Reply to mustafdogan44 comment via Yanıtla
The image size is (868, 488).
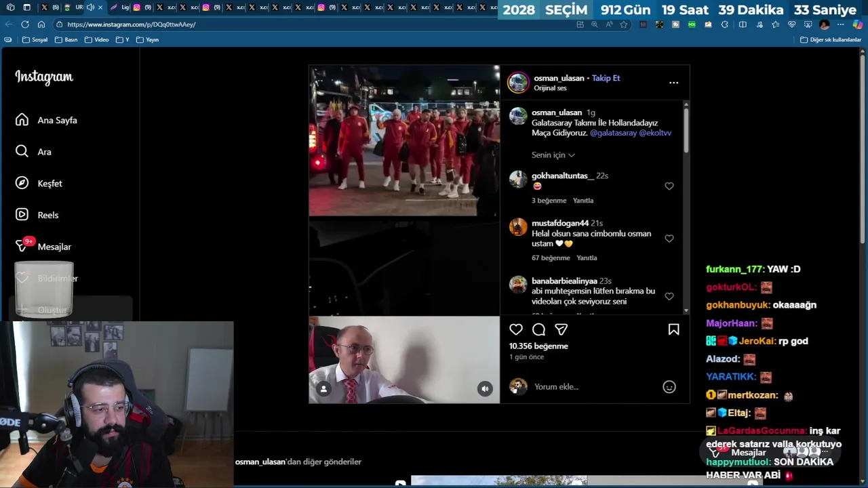coord(587,258)
